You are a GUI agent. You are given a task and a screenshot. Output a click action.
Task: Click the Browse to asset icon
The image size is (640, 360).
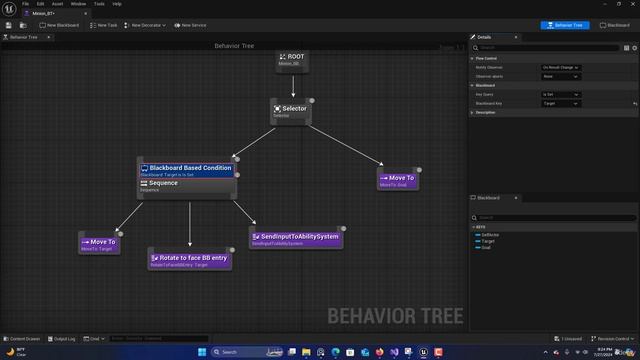(x=23, y=25)
